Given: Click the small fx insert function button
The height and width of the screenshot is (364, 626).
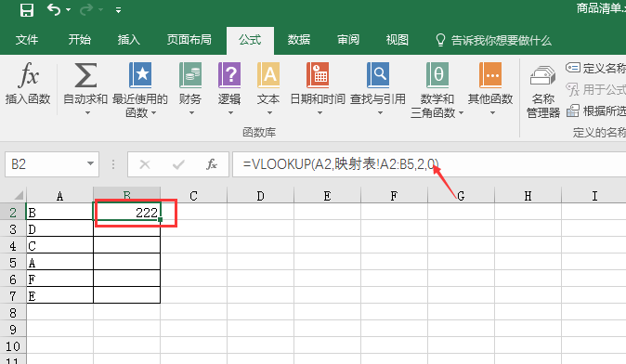Looking at the screenshot, I should point(212,164).
